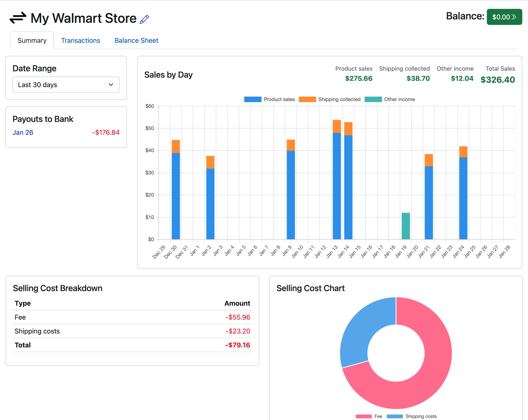528x420 pixels.
Task: Open the Jan 26 payout details
Action: (x=23, y=132)
